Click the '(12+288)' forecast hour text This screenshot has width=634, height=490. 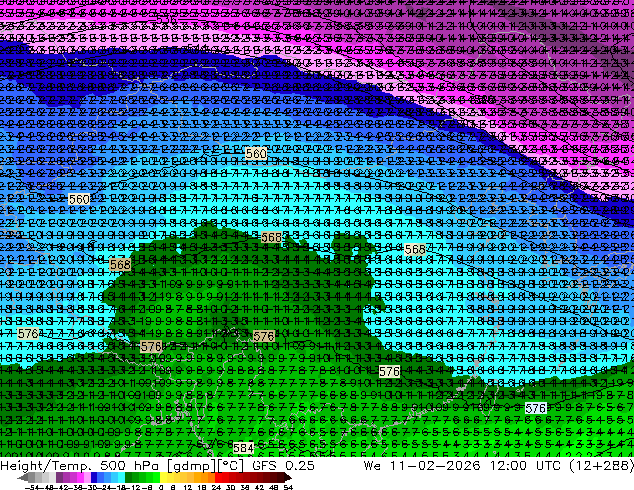coord(602,466)
